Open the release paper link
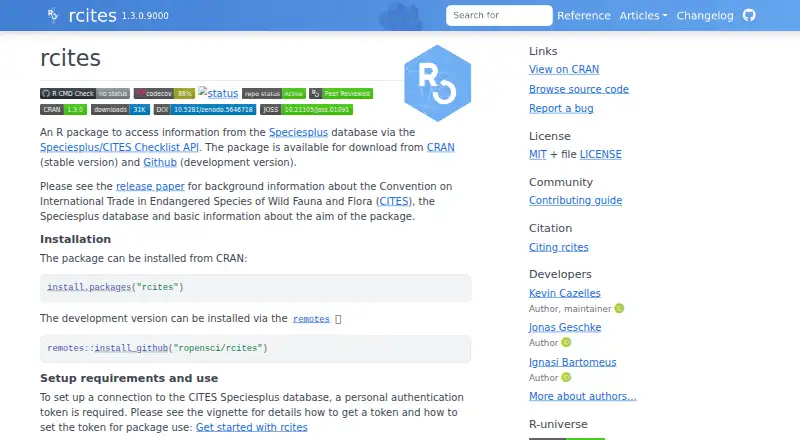Screen dimensions: 800x440 (x=150, y=186)
